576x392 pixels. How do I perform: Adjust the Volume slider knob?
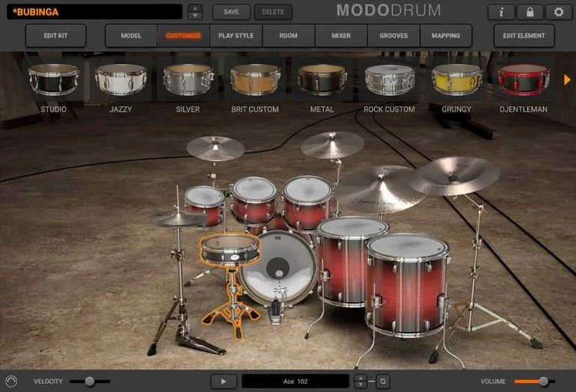tap(543, 382)
